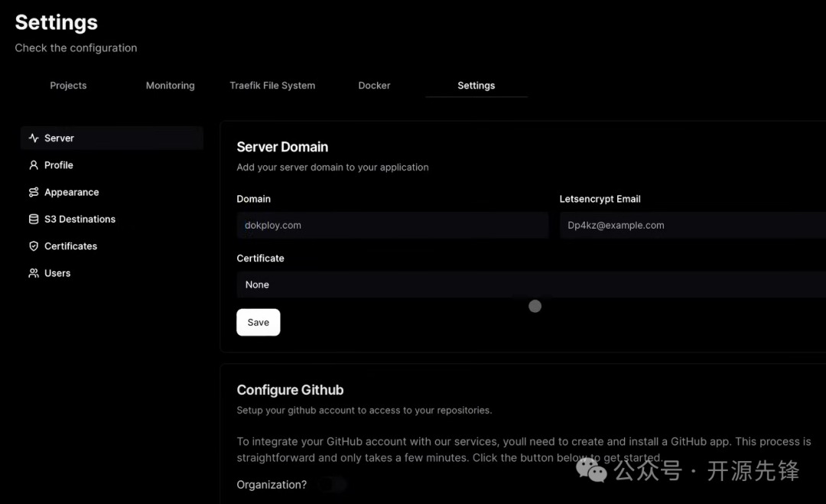Open the Certificates section

pos(112,246)
